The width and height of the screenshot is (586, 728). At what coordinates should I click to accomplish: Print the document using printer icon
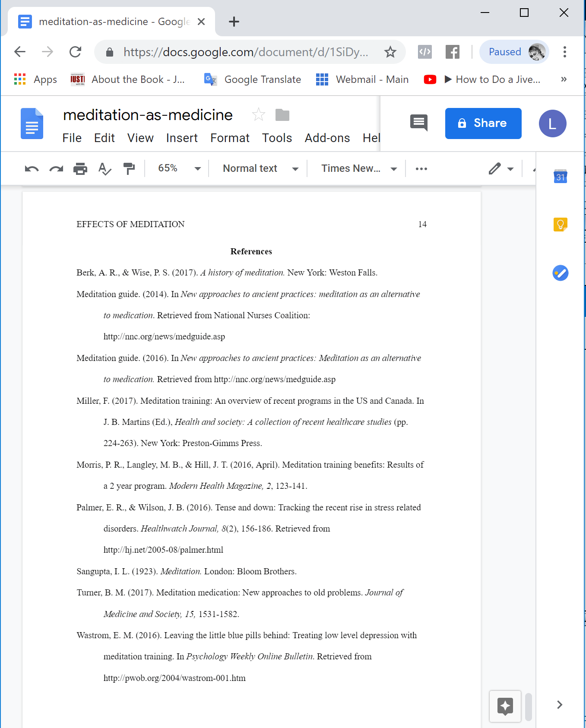point(80,169)
